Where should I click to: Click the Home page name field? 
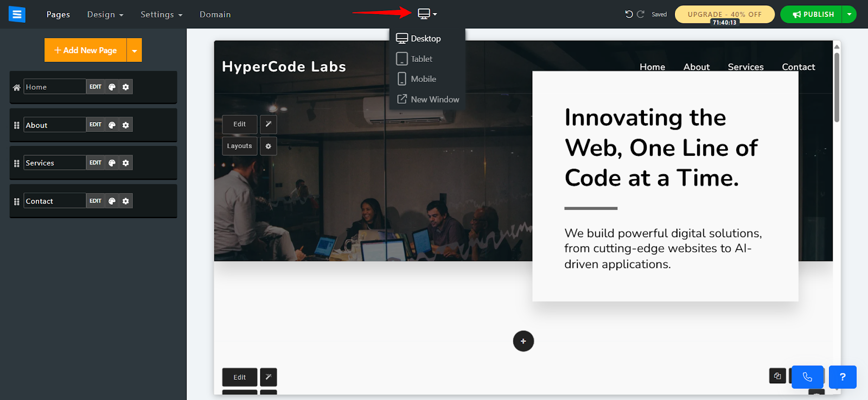point(55,87)
